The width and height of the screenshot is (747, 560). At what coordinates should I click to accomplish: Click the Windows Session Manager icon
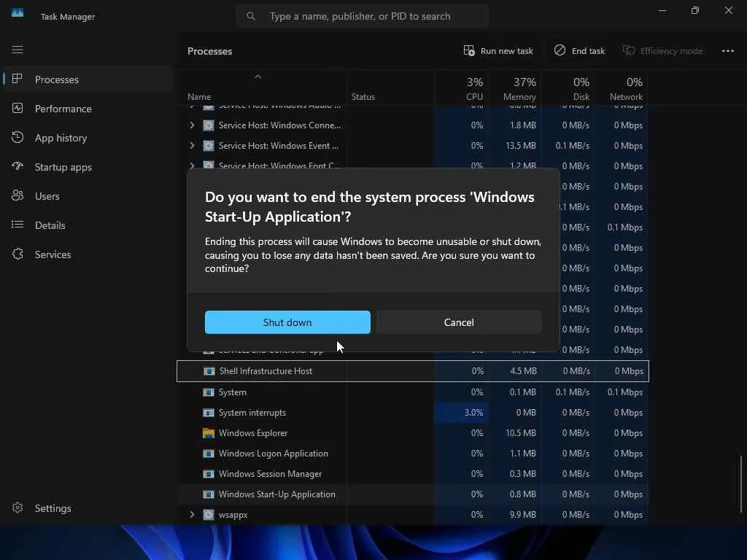[x=209, y=474]
